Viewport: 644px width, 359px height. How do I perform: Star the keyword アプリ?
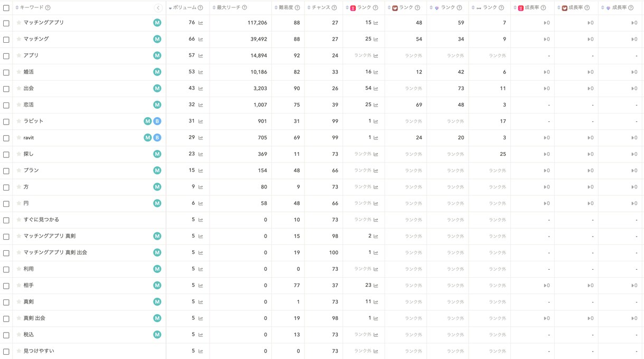pos(19,55)
